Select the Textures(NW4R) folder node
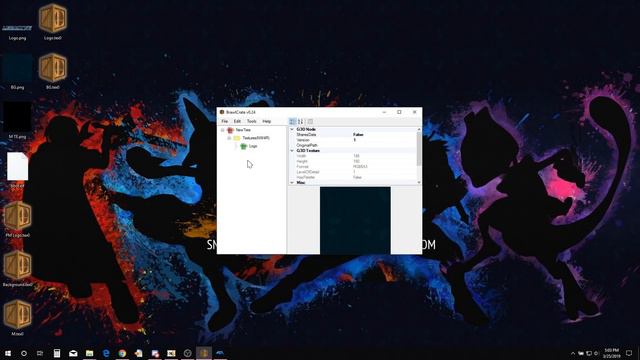 point(256,138)
